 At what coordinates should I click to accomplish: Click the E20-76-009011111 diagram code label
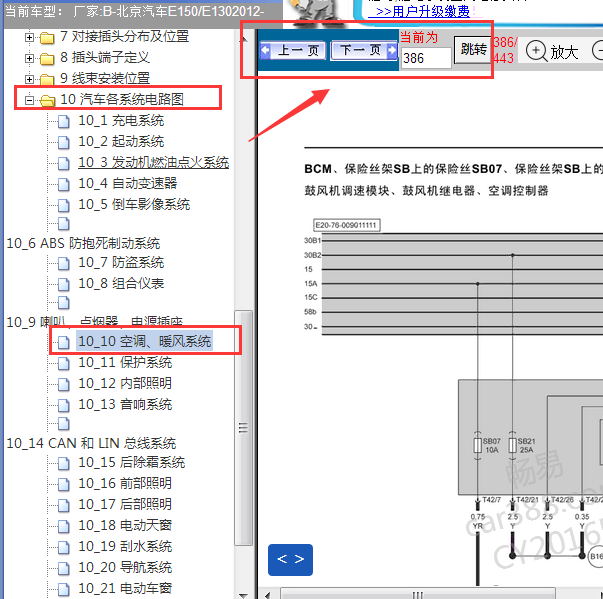(x=346, y=225)
